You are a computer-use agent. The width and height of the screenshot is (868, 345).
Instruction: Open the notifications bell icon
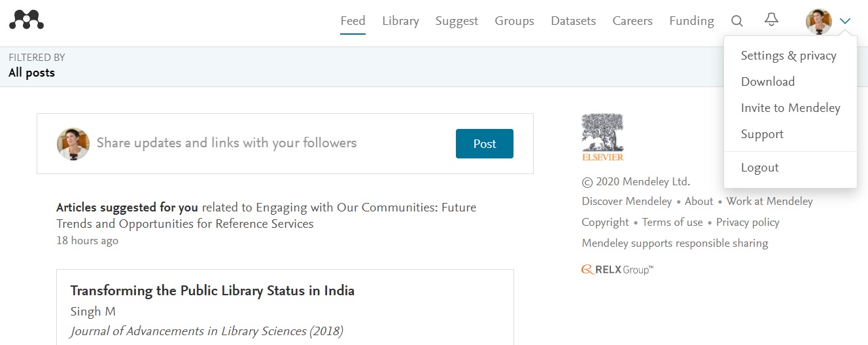[x=772, y=20]
